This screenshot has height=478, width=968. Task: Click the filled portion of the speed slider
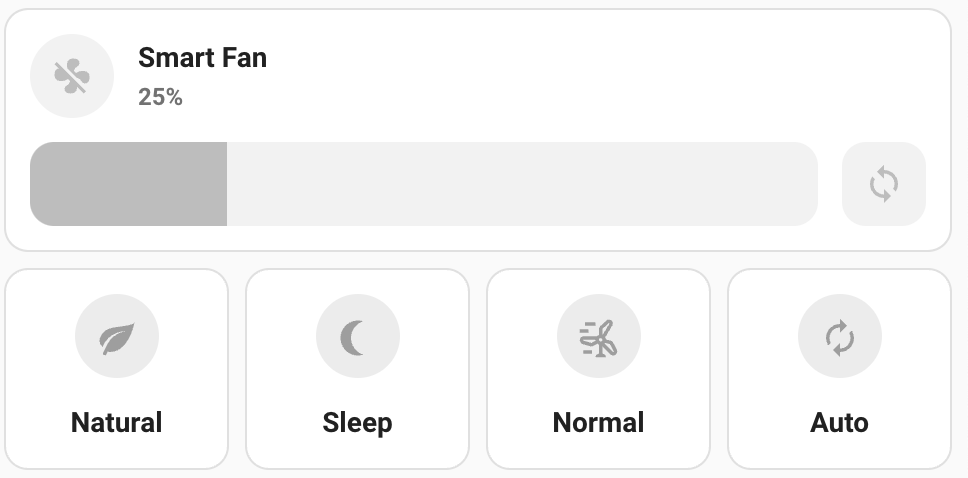click(128, 184)
